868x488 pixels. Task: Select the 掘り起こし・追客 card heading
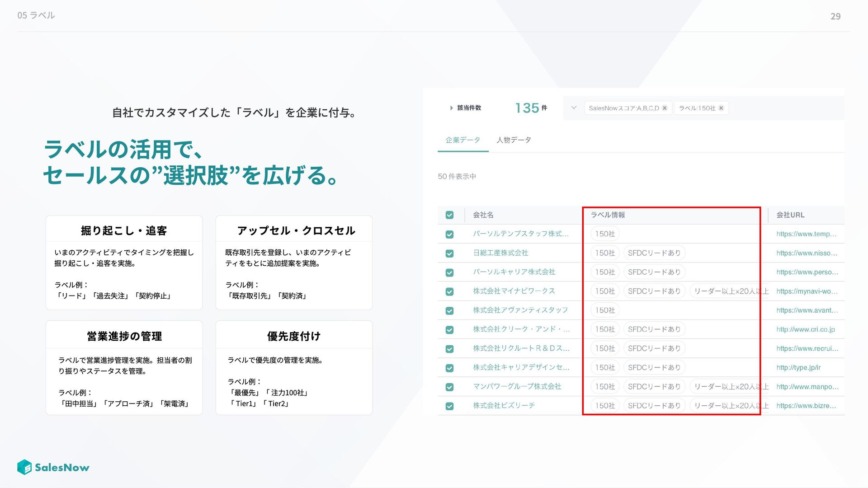tap(124, 230)
